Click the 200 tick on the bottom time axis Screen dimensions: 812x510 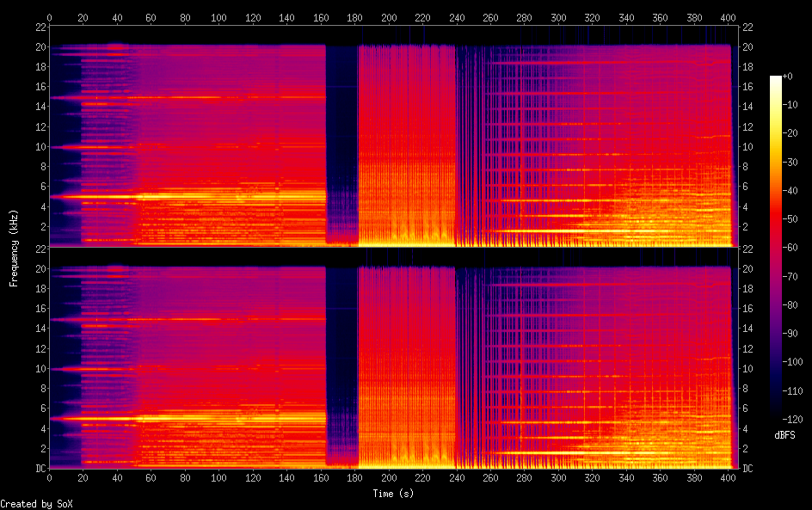(389, 477)
